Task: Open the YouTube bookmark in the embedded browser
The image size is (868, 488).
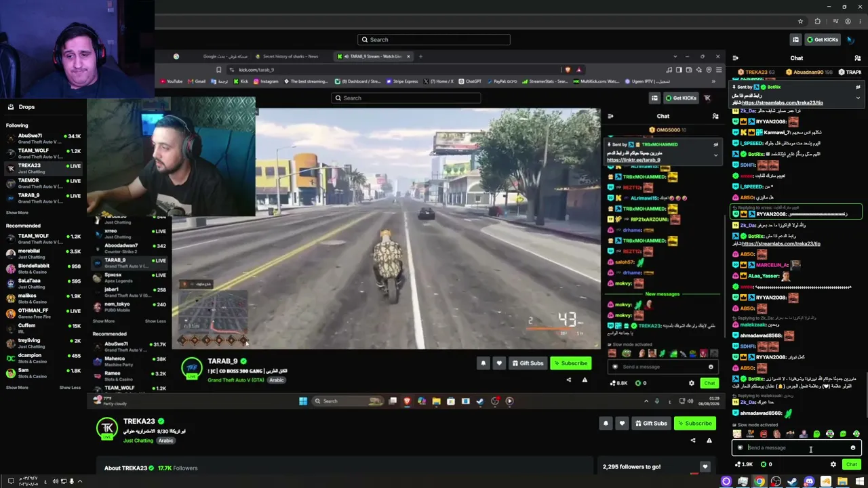Action: 172,81
